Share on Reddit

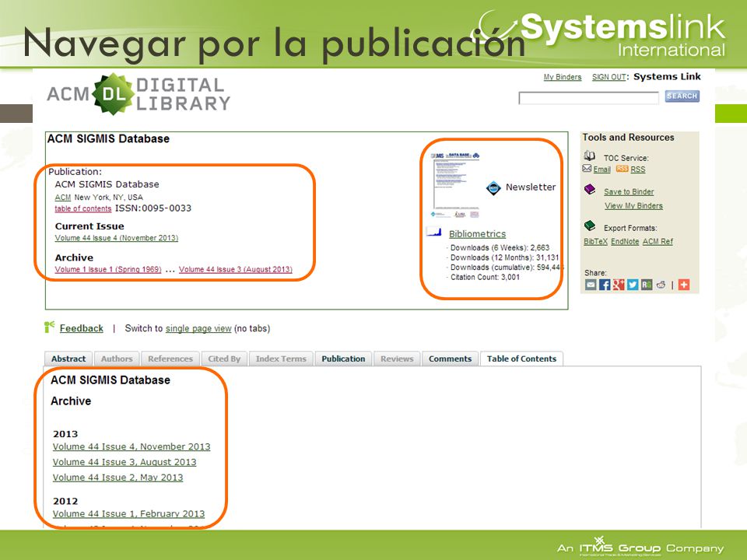(x=661, y=285)
